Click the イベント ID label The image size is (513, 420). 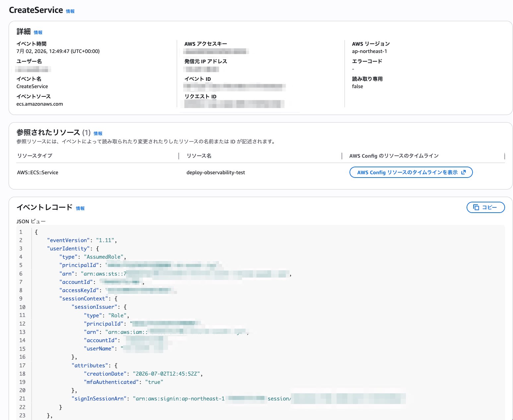(x=198, y=79)
